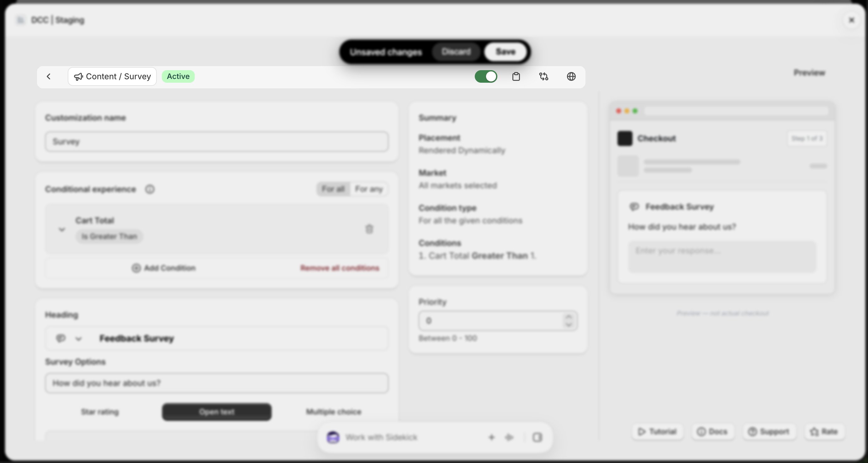Click the Is Greater Than condition tag
Screen dimensions: 868x463
(x=109, y=237)
